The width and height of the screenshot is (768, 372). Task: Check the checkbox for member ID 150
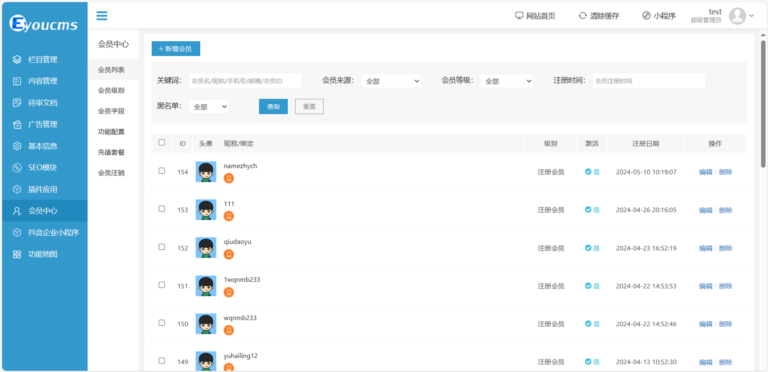coord(162,323)
